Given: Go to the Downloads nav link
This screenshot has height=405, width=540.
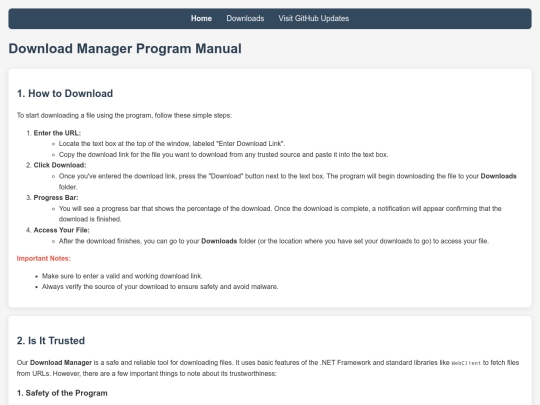Looking at the screenshot, I should click(x=245, y=18).
